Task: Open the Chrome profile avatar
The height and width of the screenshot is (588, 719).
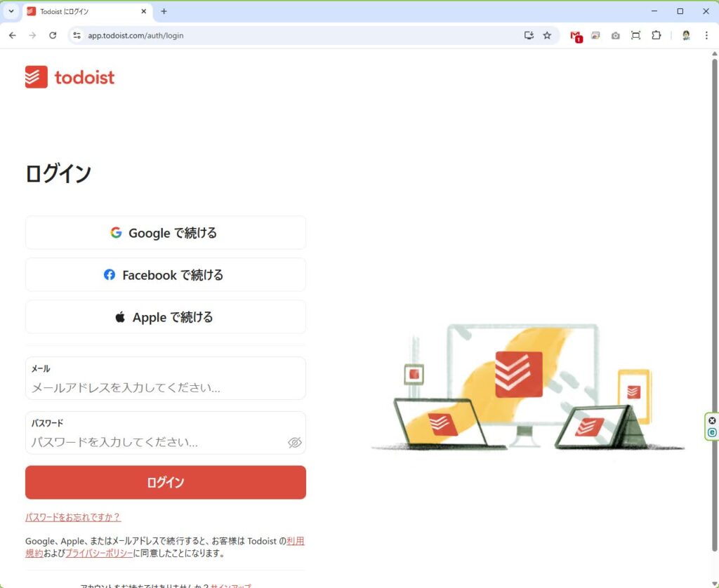Action: (x=686, y=35)
